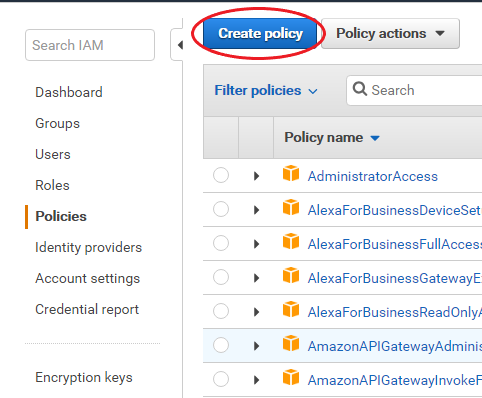This screenshot has height=398, width=482.
Task: Select the AlexaForBusinessGateway radio button
Action: [x=221, y=277]
